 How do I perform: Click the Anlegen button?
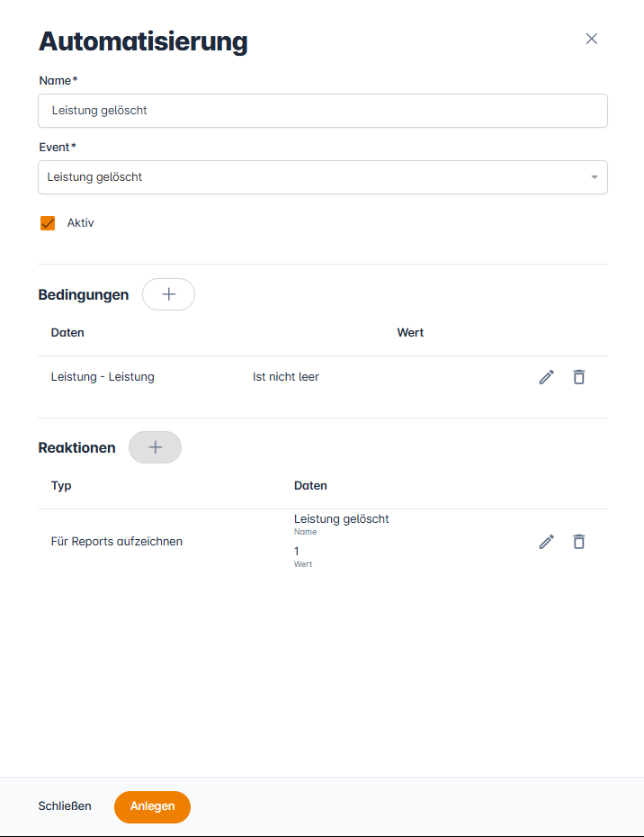click(152, 806)
